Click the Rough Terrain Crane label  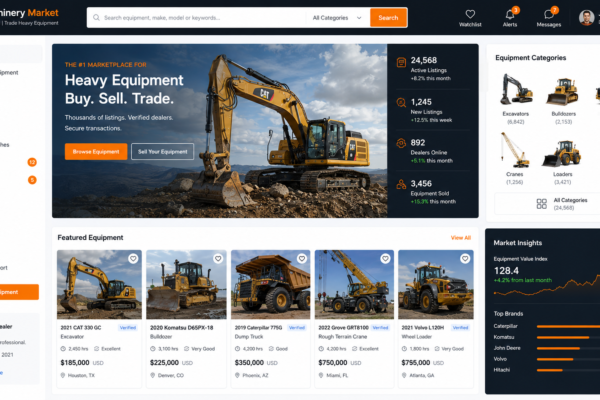[x=342, y=337]
